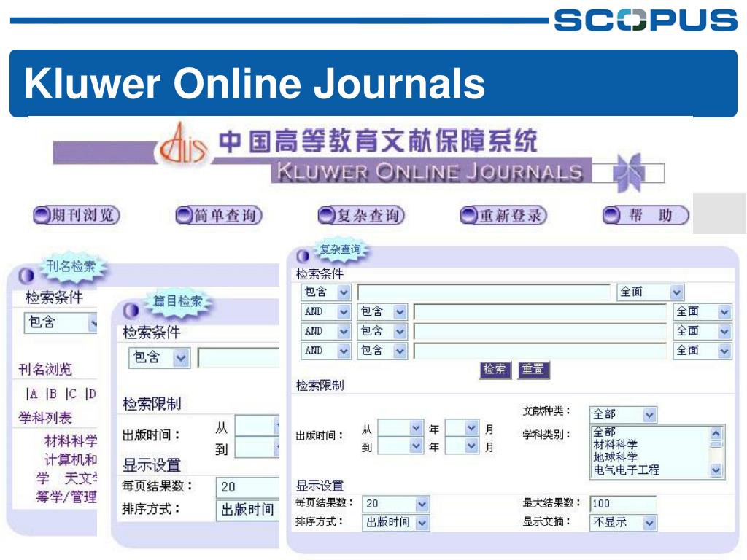Click fourth row search term field
The height and width of the screenshot is (560, 747).
(x=540, y=351)
